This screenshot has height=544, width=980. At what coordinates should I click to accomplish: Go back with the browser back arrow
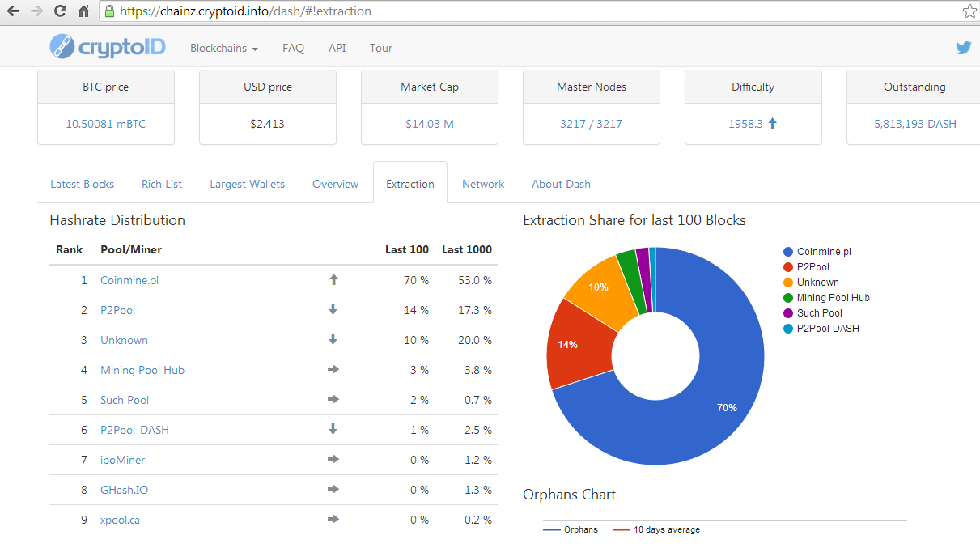point(13,11)
